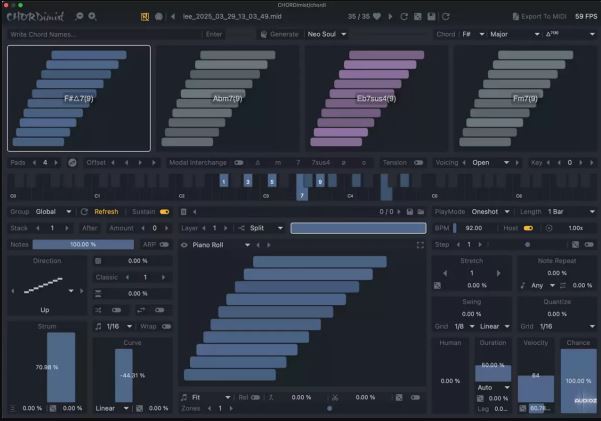Click the zoom in magnifier icon
The height and width of the screenshot is (421, 601).
(92, 16)
